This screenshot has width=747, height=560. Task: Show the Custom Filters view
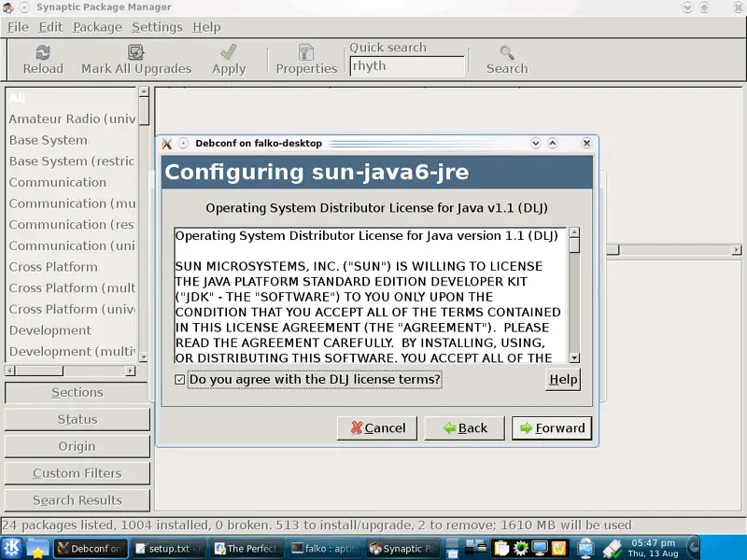pyautogui.click(x=78, y=473)
